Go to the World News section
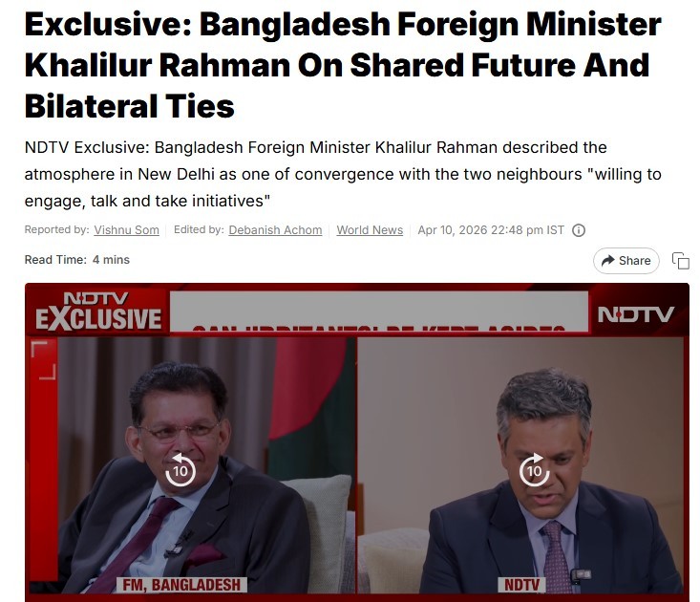The image size is (700, 602). [x=370, y=230]
